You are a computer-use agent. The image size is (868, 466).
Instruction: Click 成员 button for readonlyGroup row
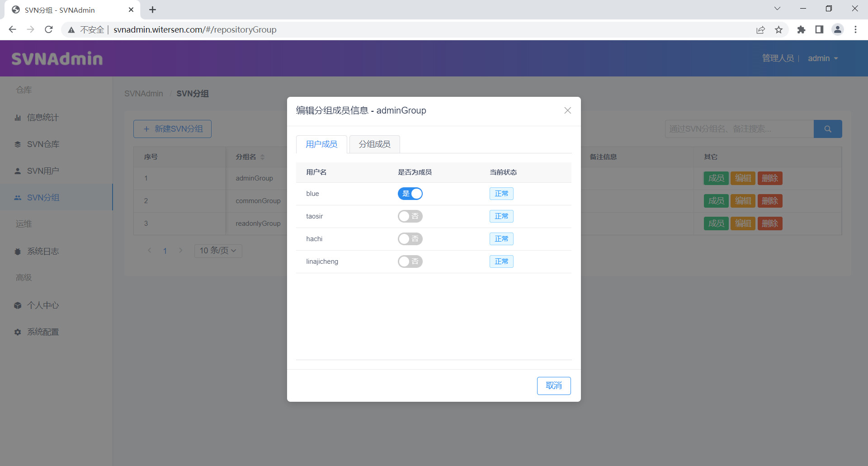pyautogui.click(x=716, y=223)
